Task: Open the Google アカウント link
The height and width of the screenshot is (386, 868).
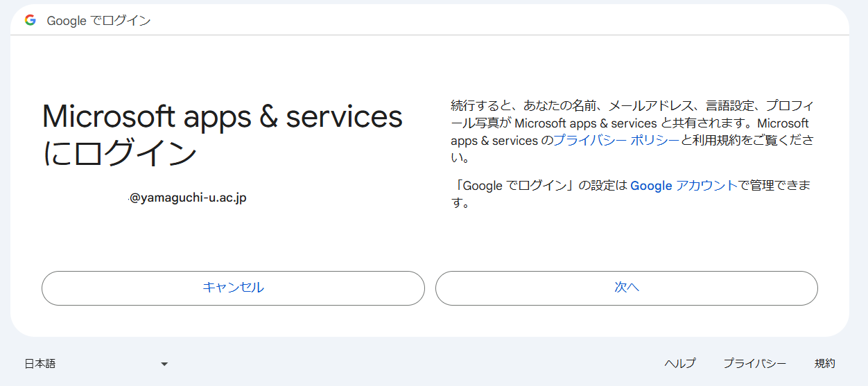Action: 684,186
